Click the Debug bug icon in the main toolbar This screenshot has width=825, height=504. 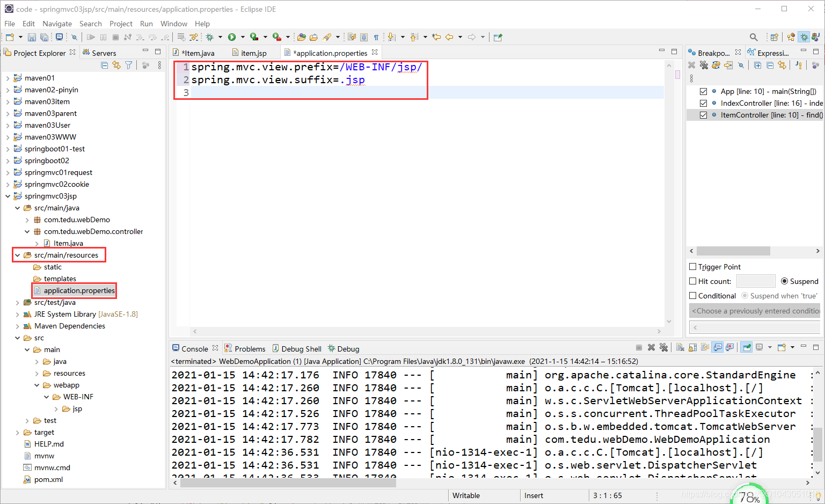coord(210,37)
